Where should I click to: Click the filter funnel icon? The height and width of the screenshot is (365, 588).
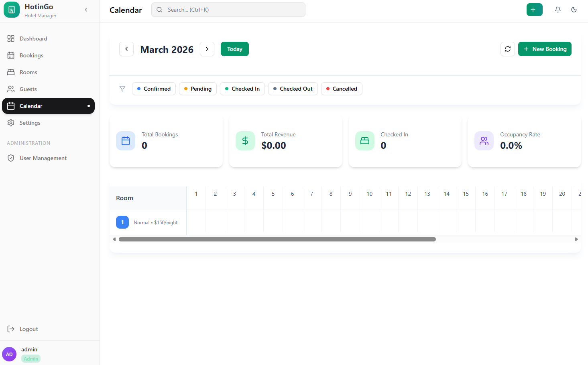[122, 89]
